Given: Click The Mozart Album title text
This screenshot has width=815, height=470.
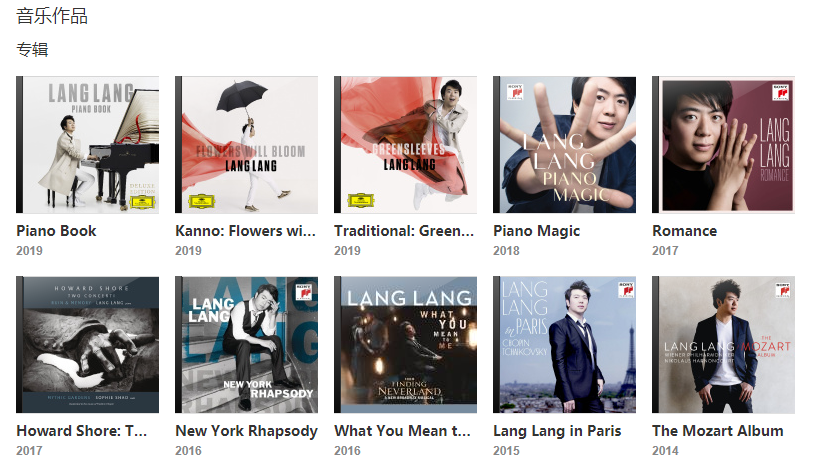Looking at the screenshot, I should click(718, 431).
